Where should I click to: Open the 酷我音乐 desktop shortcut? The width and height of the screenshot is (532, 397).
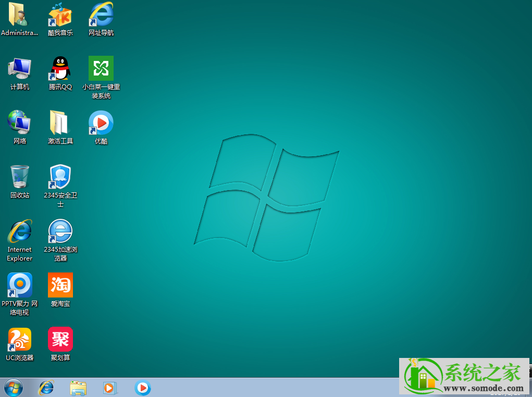(60, 15)
